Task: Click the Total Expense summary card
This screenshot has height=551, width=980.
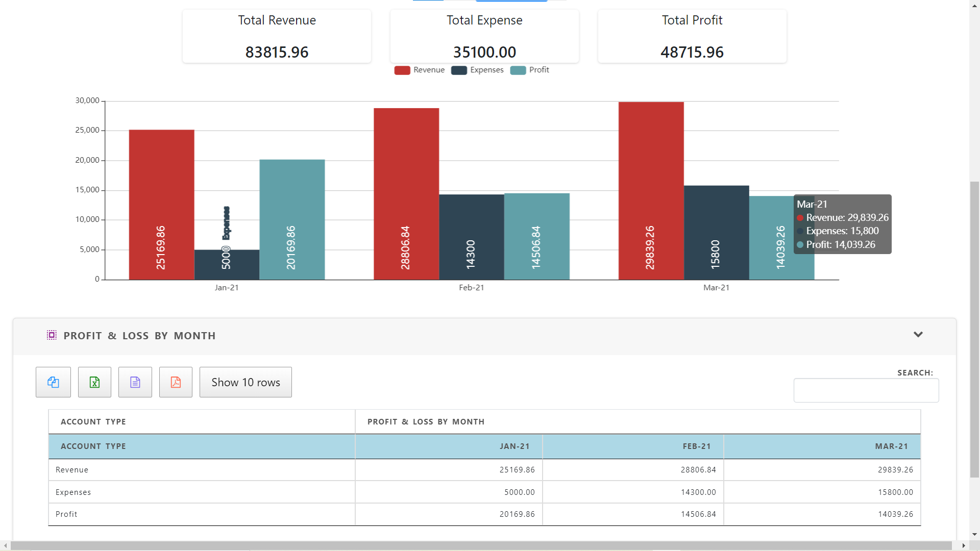Action: [x=484, y=36]
